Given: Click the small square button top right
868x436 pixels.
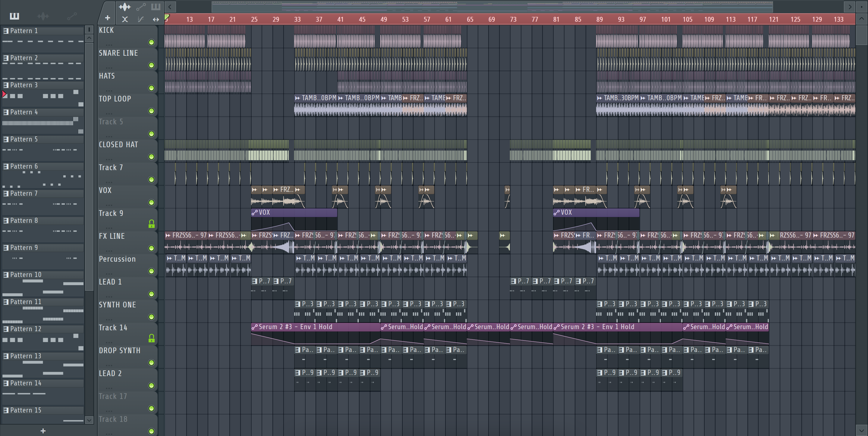Looking at the screenshot, I should (862, 6).
